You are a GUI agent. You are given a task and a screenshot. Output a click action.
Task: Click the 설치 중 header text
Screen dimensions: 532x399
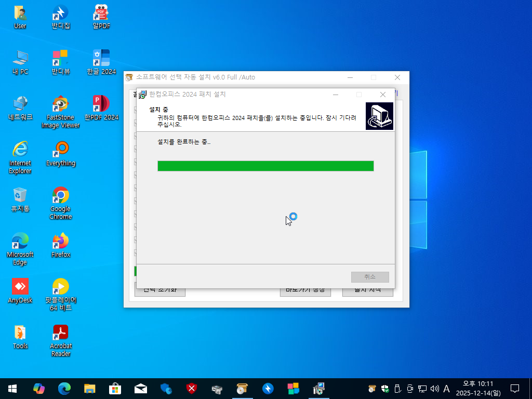pyautogui.click(x=158, y=109)
